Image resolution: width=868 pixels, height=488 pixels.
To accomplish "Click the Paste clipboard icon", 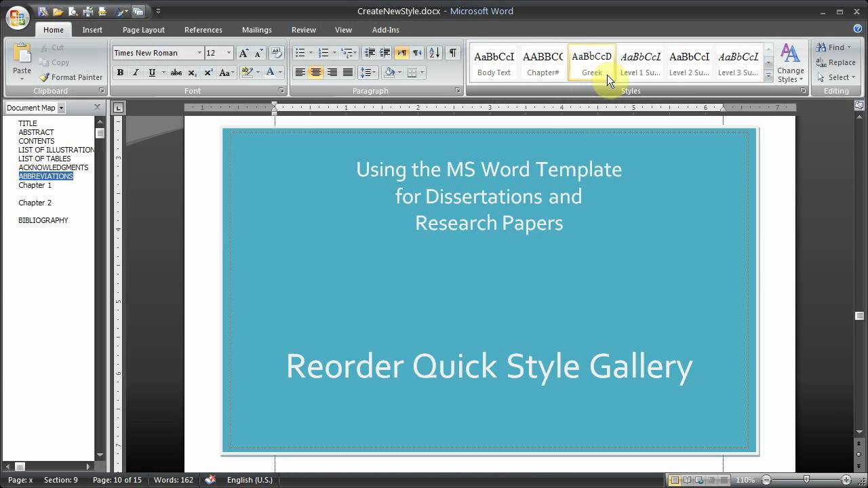I will (x=22, y=54).
